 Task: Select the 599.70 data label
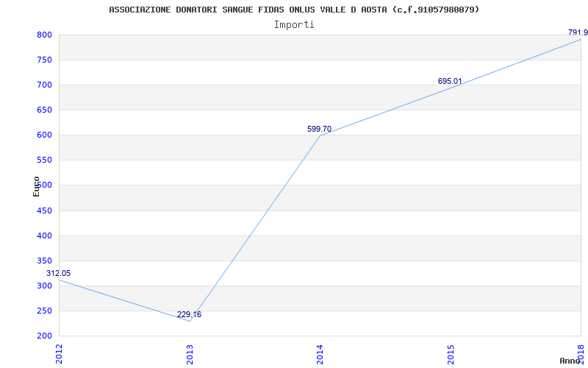coord(320,130)
